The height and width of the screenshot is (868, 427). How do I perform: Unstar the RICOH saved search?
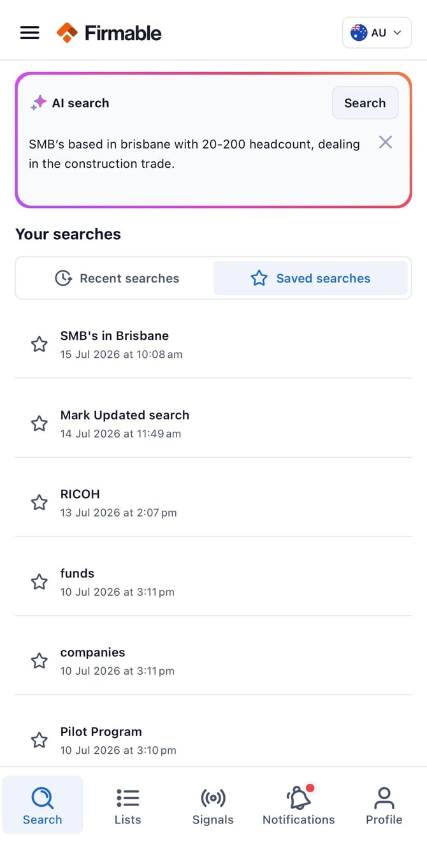[x=40, y=503]
